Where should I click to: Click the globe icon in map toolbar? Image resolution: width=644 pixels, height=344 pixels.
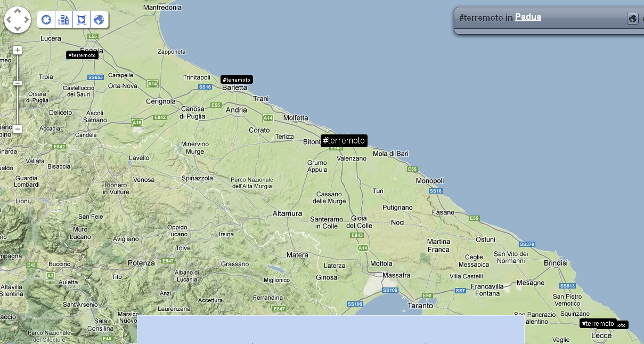tap(99, 20)
